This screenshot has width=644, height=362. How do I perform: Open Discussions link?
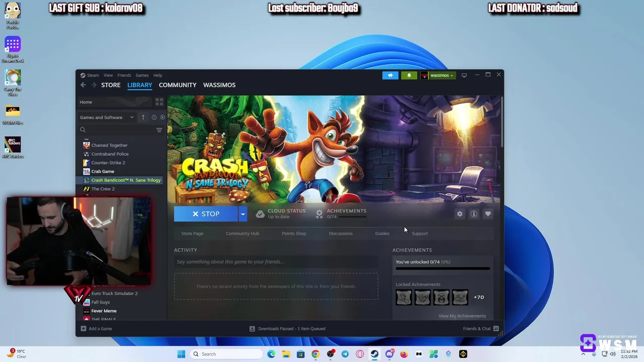(x=341, y=233)
